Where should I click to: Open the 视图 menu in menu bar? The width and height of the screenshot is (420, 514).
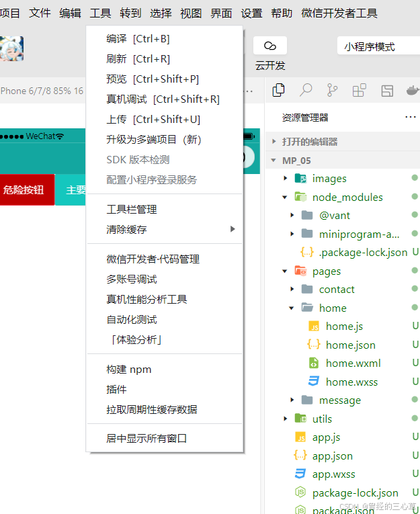coord(191,13)
